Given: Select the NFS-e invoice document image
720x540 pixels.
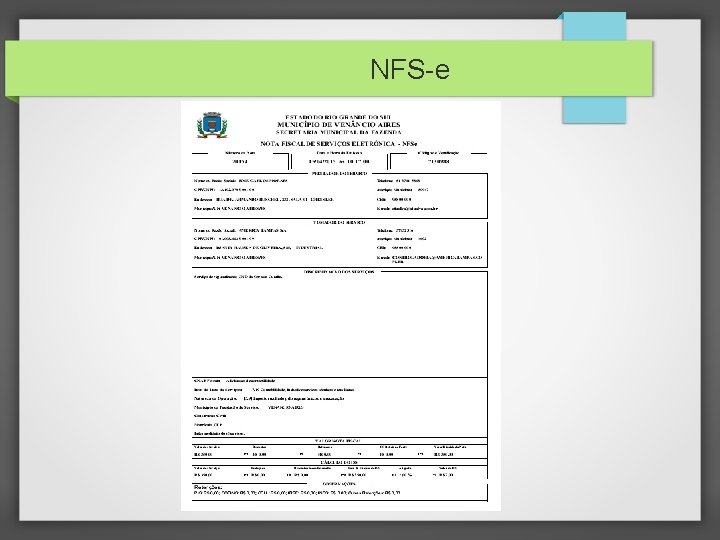Looking at the screenshot, I should (x=341, y=306).
